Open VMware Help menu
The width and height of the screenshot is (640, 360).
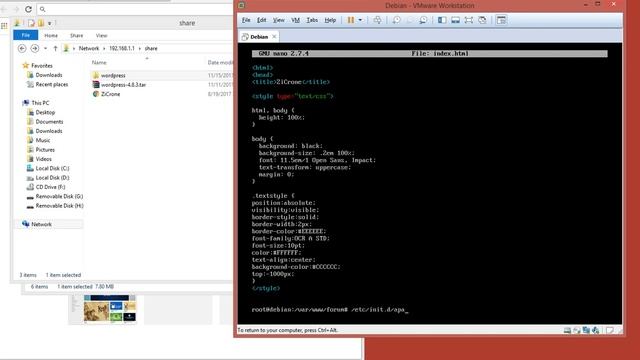pyautogui.click(x=330, y=20)
